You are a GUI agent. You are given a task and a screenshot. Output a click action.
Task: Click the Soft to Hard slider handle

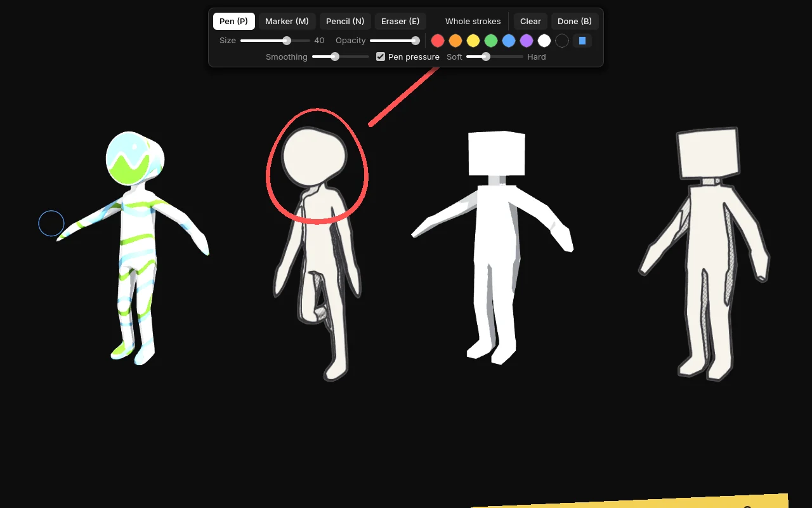coord(486,57)
